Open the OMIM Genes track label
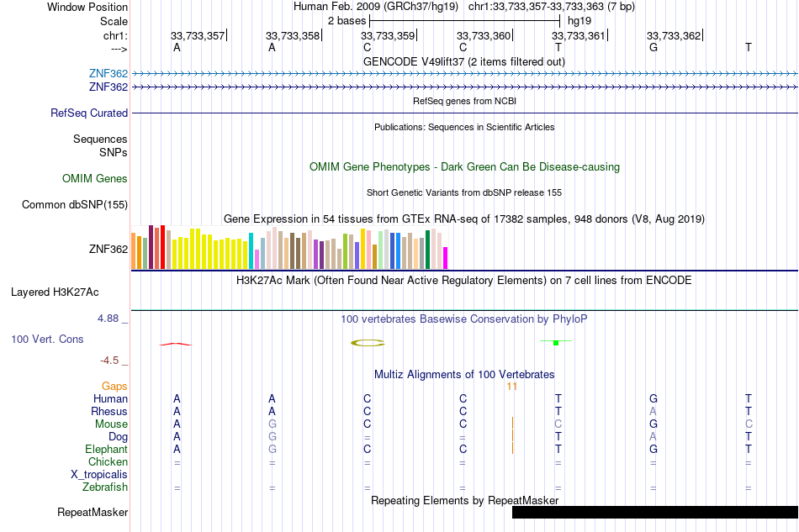The height and width of the screenshot is (532, 799). tap(94, 179)
